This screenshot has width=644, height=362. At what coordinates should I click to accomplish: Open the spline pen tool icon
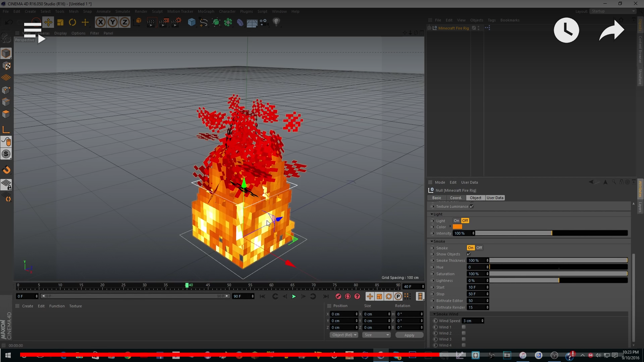(204, 22)
